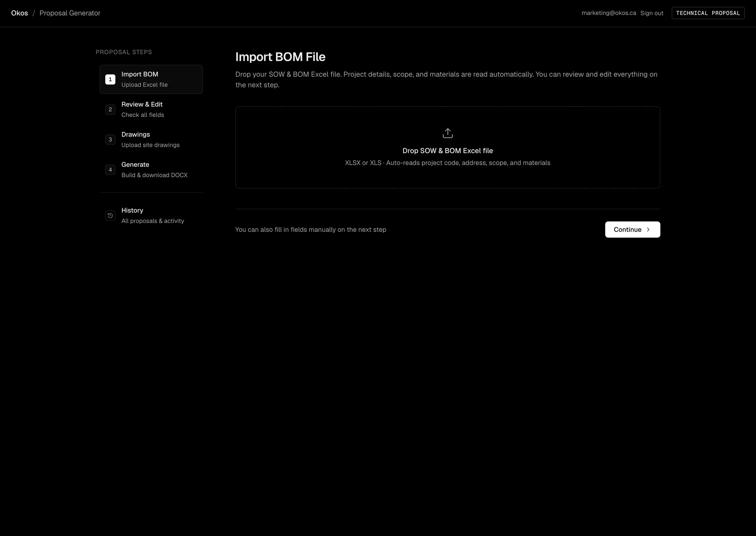Click the marketing@okos.ca account email
This screenshot has height=536, width=756.
click(x=609, y=13)
